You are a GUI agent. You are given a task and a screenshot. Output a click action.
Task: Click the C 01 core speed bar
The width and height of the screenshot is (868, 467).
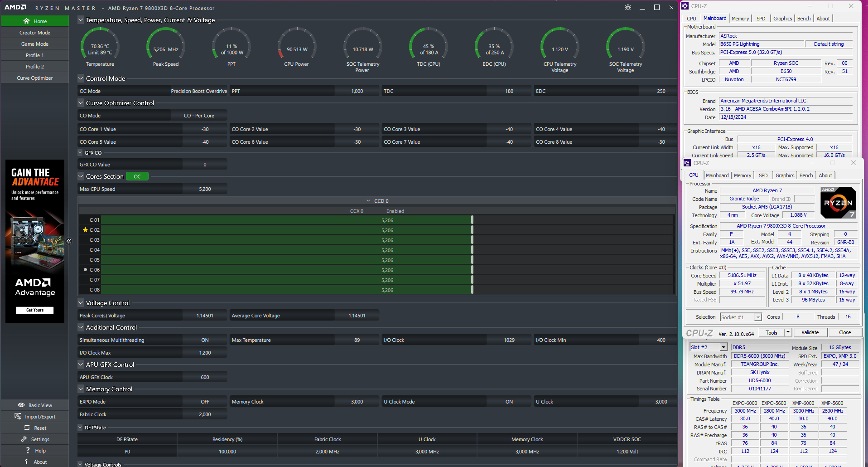[387, 220]
